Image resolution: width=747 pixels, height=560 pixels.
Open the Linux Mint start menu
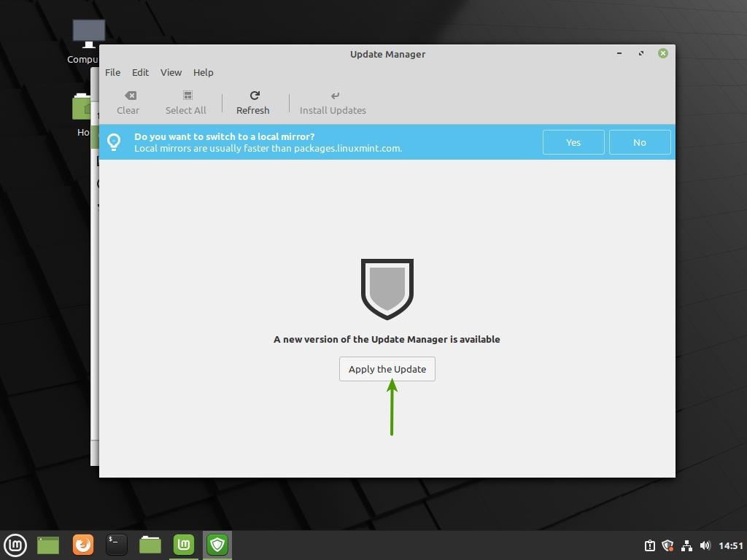click(15, 545)
